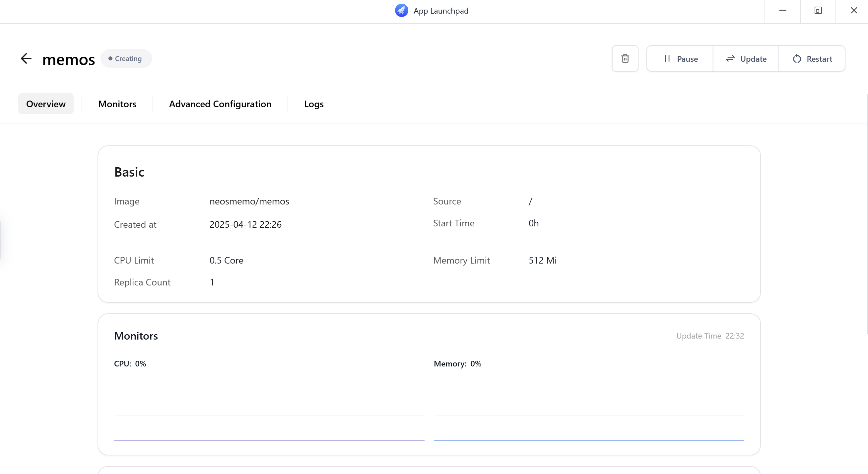Click the Creating status badge
The height and width of the screenshot is (474, 868).
(x=126, y=59)
